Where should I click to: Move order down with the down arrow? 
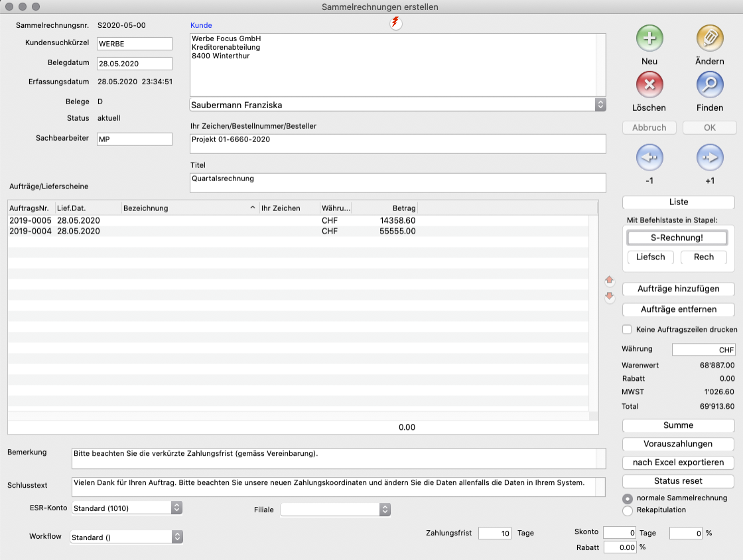tap(610, 297)
